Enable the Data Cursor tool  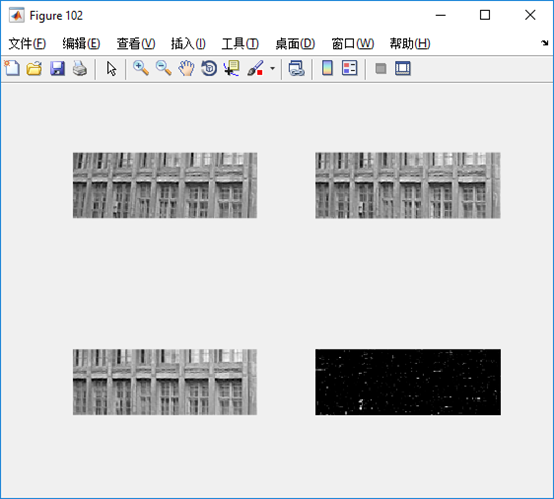click(232, 68)
